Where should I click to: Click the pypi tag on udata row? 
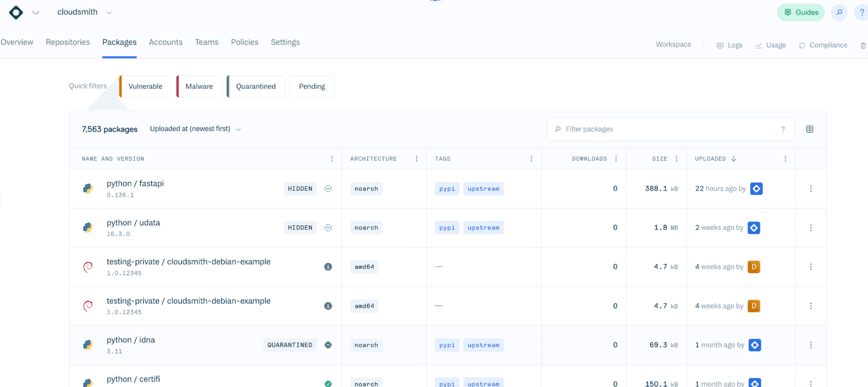[x=447, y=228]
